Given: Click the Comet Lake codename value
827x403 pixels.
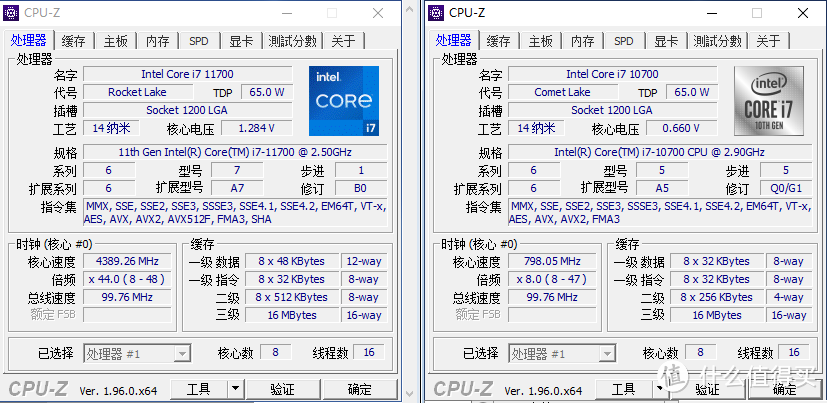Looking at the screenshot, I should click(563, 92).
